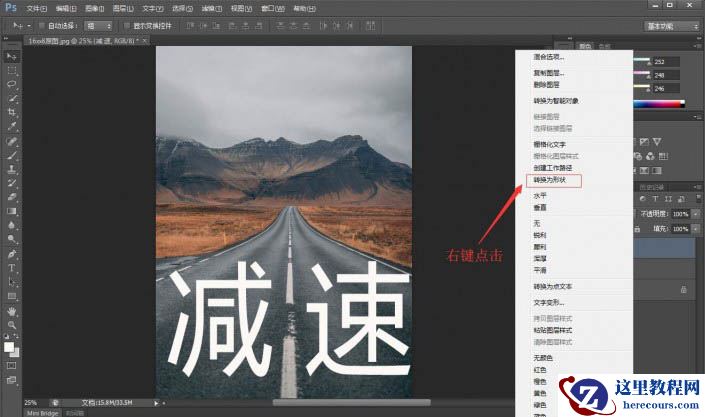Select the Pen tool

(12, 254)
